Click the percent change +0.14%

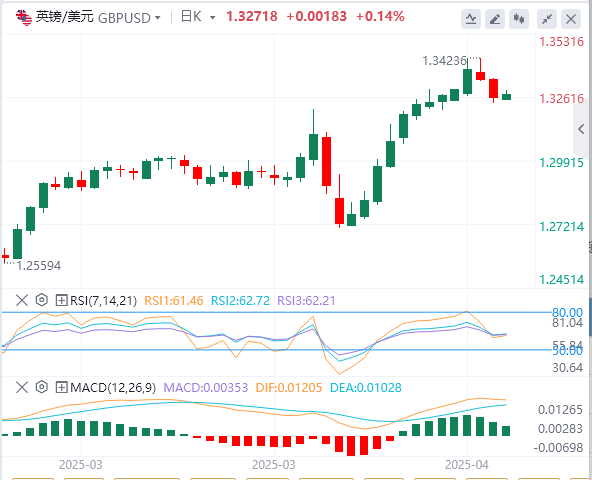pos(380,17)
